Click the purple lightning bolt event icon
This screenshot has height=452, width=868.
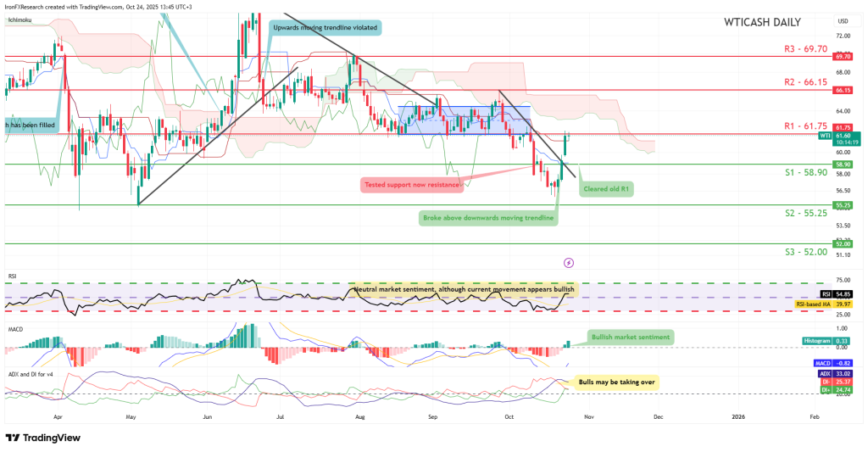pos(568,263)
